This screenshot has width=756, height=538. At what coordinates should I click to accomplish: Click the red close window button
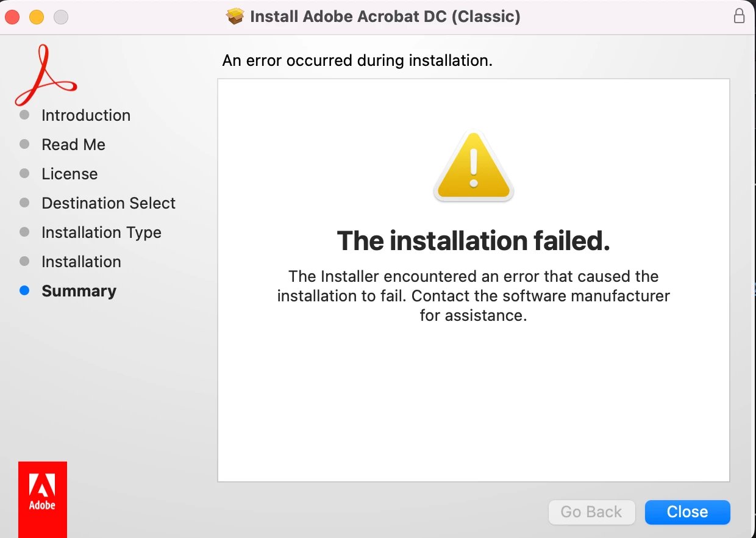[x=12, y=17]
